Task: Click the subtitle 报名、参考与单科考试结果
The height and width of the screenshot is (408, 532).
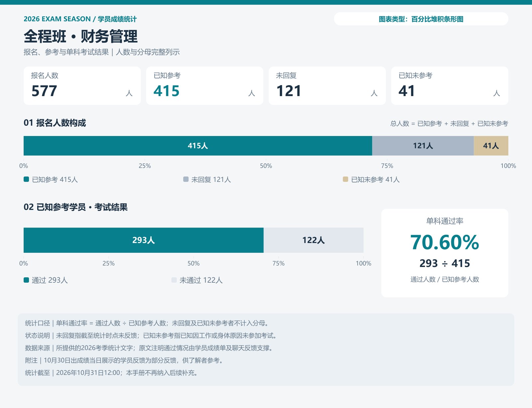Action: pyautogui.click(x=66, y=52)
